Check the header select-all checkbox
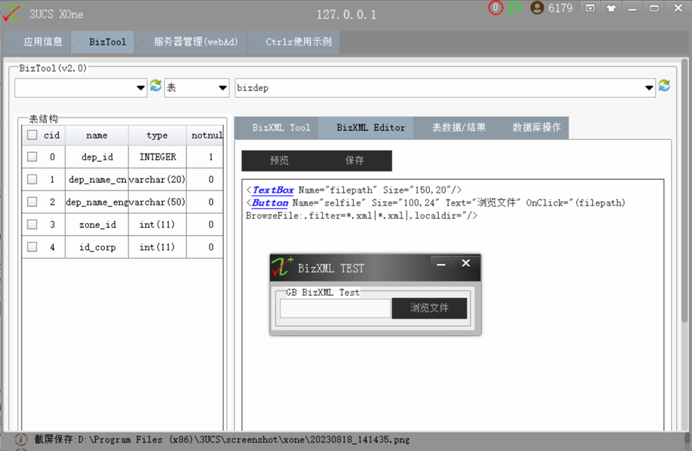 [32, 135]
